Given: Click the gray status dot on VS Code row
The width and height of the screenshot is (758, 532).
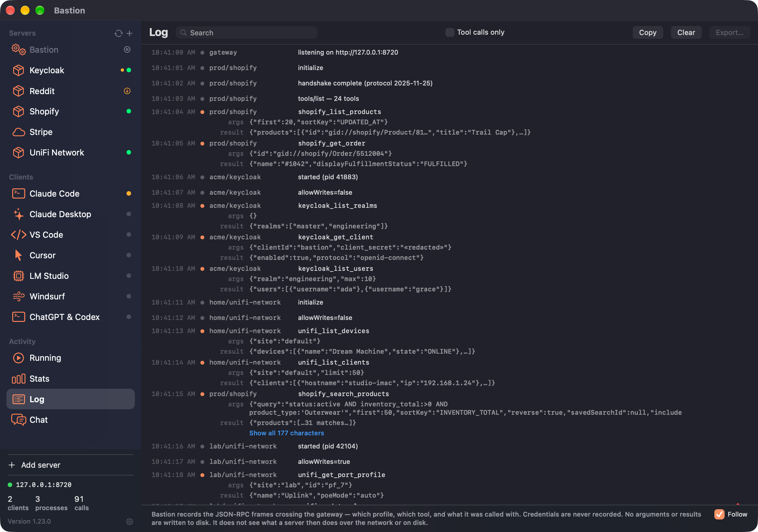Looking at the screenshot, I should (129, 235).
